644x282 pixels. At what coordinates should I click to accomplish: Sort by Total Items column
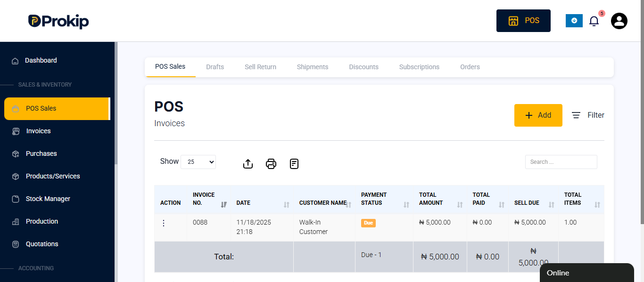pyautogui.click(x=581, y=199)
